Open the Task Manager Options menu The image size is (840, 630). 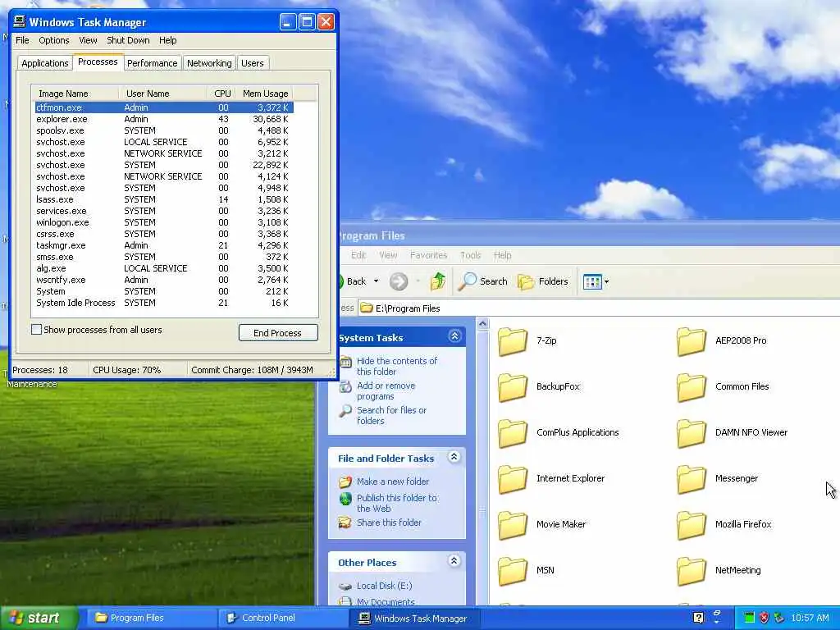pyautogui.click(x=53, y=40)
